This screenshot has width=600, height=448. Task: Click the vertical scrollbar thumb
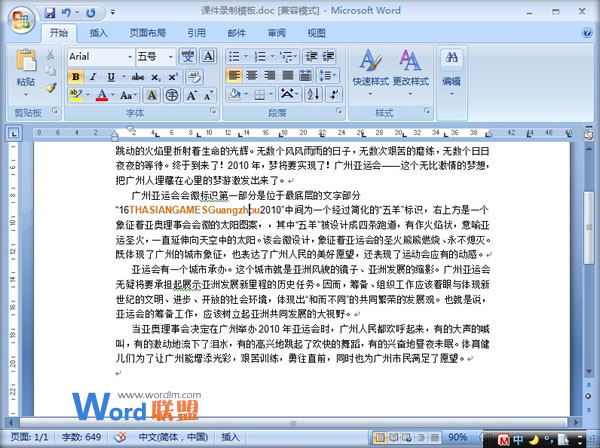tap(589, 227)
